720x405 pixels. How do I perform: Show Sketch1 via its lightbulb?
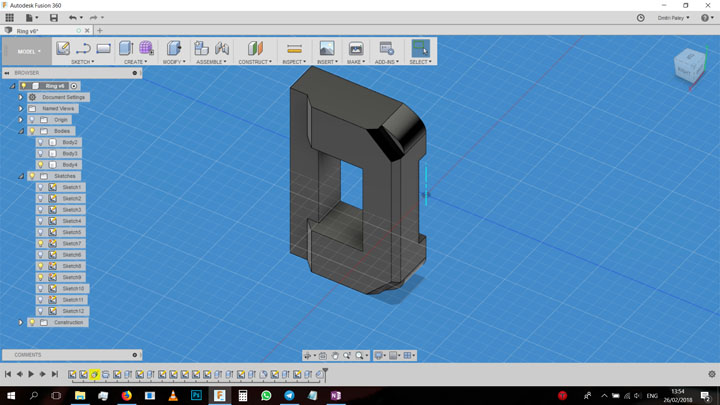click(x=41, y=187)
